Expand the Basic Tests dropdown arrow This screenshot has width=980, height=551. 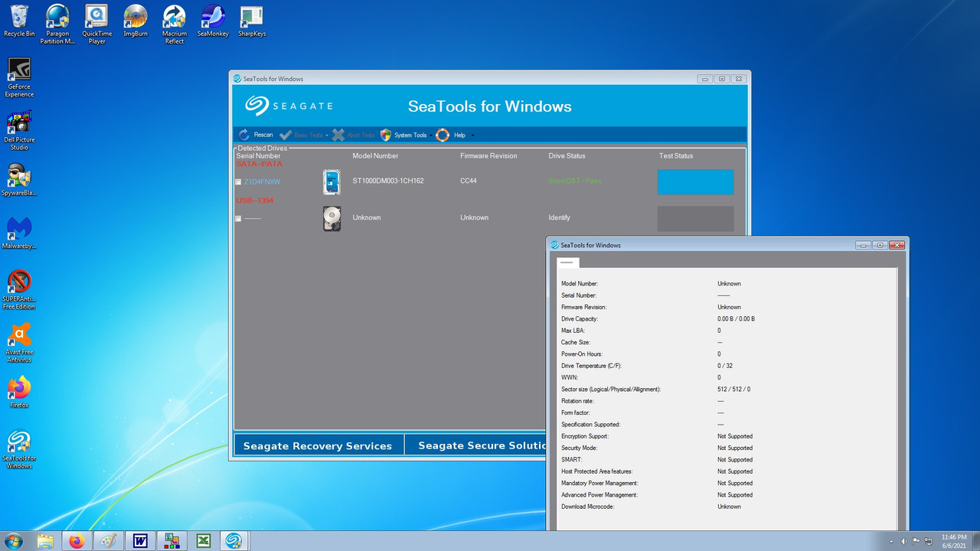(327, 135)
